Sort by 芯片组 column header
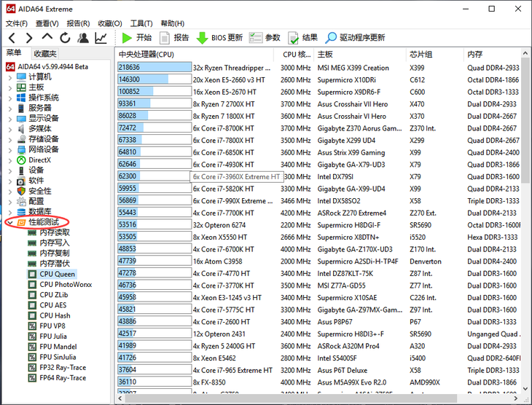532x405 pixels. [434, 55]
